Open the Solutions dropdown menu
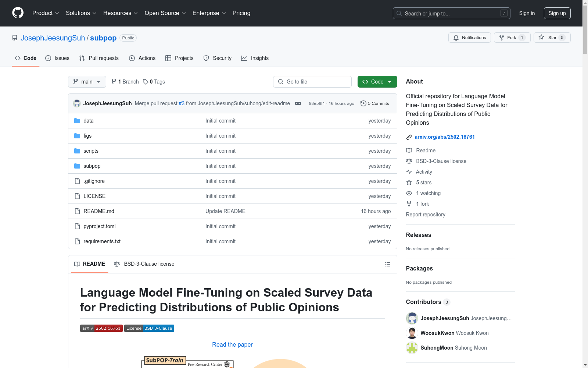Image resolution: width=588 pixels, height=368 pixels. pyautogui.click(x=81, y=13)
